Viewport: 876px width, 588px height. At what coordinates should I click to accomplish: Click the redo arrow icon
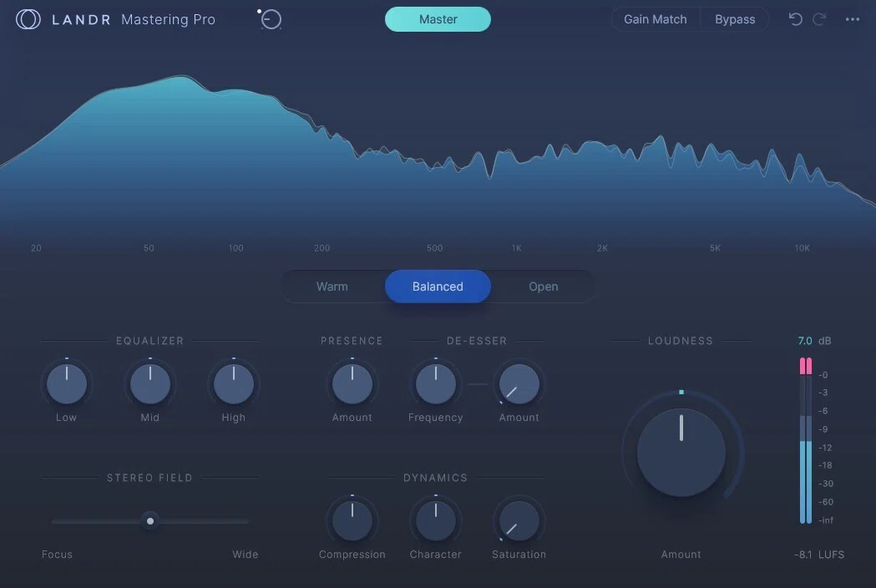tap(819, 19)
